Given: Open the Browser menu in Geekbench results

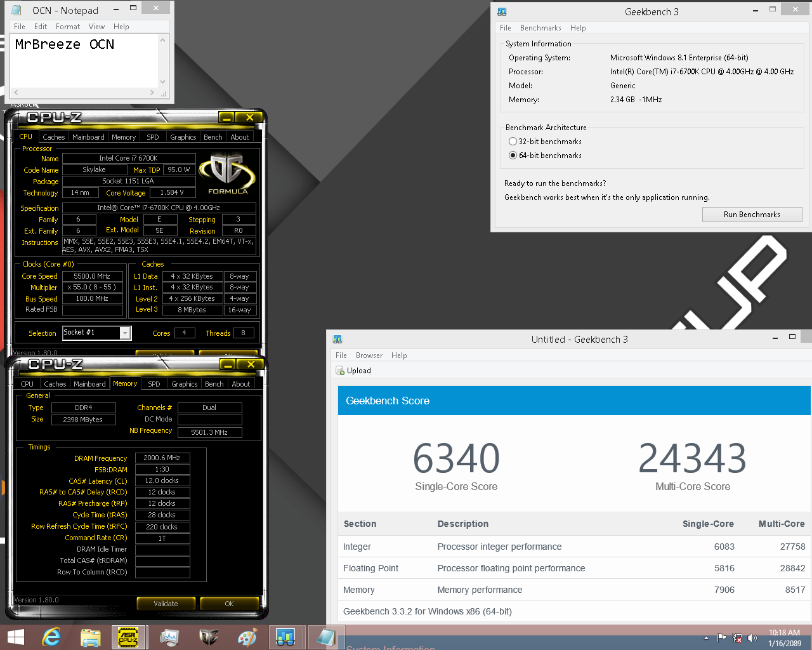Looking at the screenshot, I should 369,355.
